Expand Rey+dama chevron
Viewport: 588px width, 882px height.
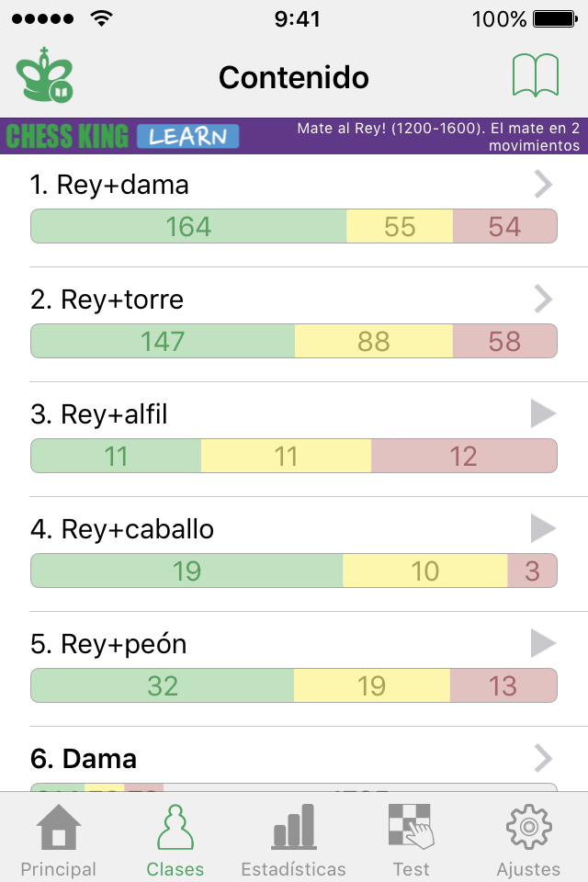pyautogui.click(x=543, y=184)
